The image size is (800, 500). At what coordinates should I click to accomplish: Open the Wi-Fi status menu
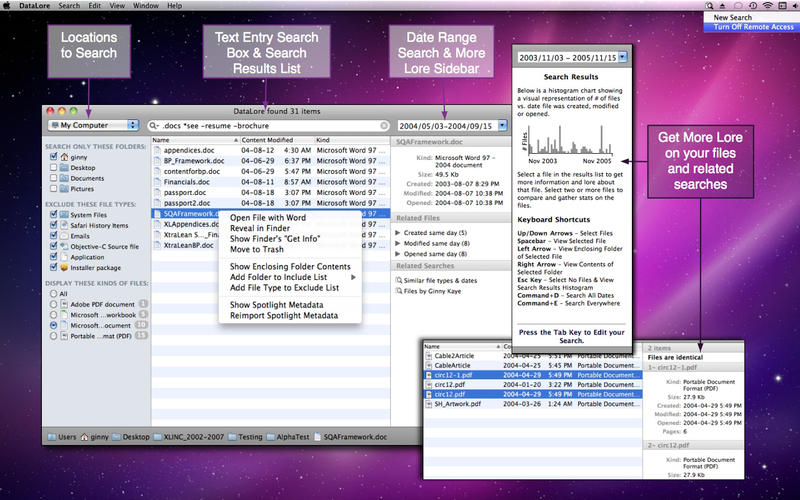(768, 6)
